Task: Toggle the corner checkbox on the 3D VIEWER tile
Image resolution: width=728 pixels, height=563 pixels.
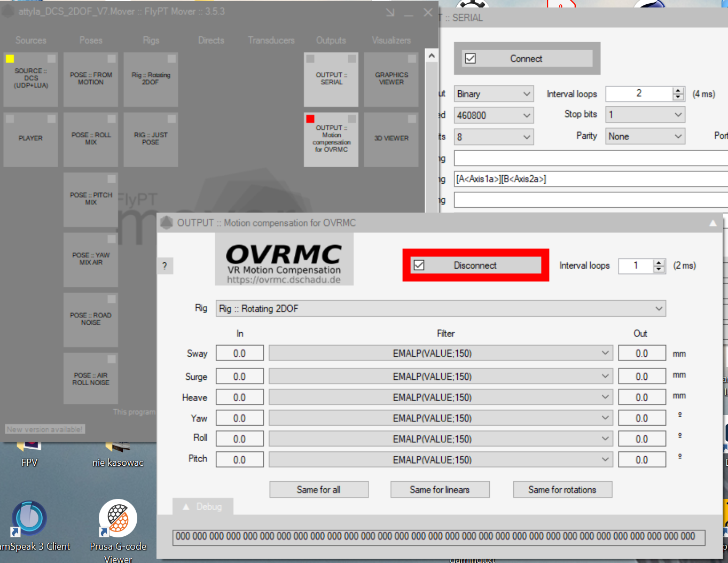Action: 412,119
